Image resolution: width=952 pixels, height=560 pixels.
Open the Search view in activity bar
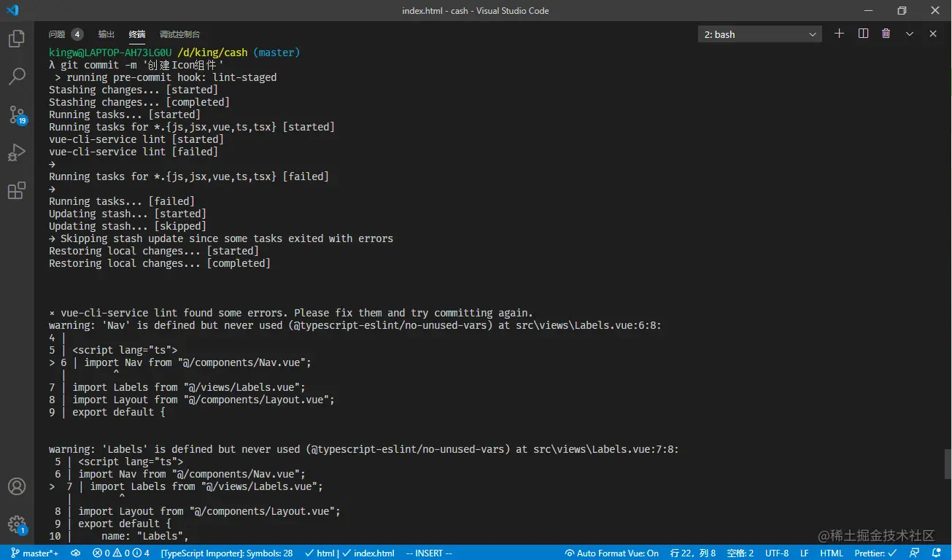coord(16,76)
